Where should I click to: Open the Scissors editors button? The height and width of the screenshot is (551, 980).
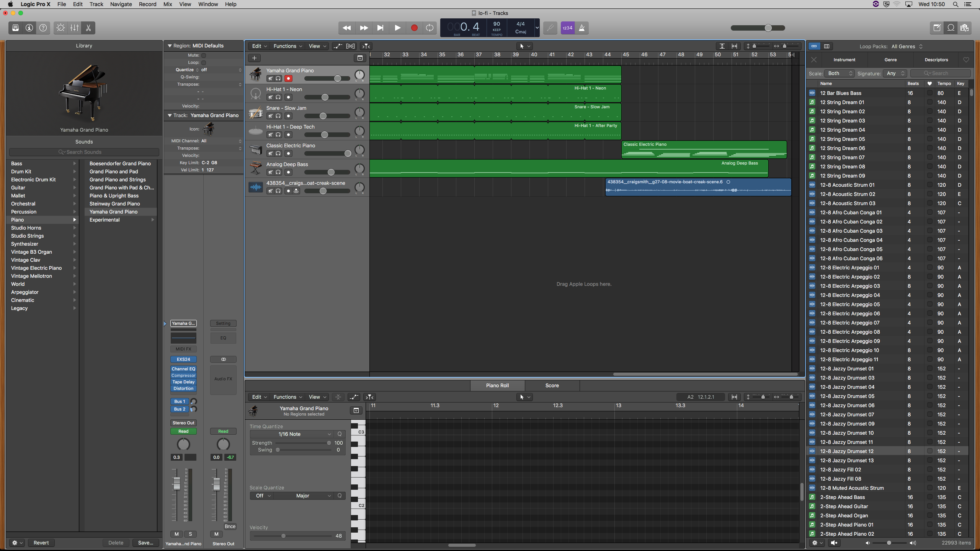(88, 28)
